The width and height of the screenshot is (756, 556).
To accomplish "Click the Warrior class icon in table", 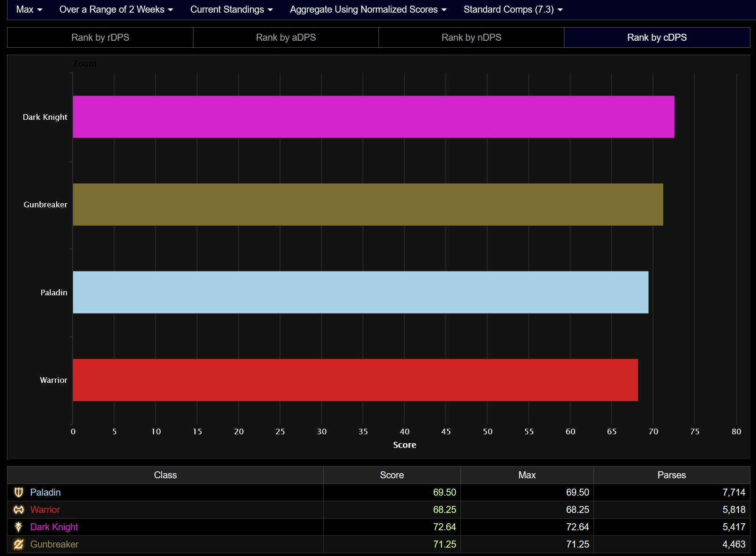I will pyautogui.click(x=19, y=510).
